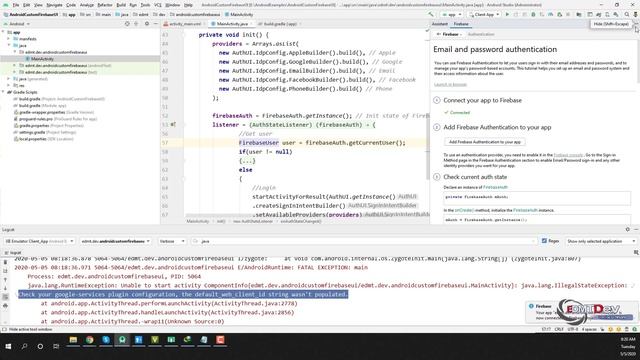Select the Assistant tab

click(x=440, y=24)
